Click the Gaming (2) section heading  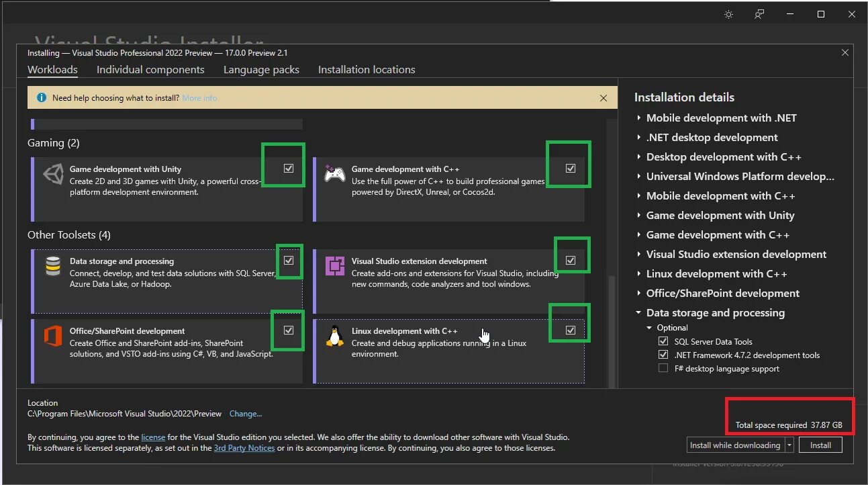(x=55, y=143)
